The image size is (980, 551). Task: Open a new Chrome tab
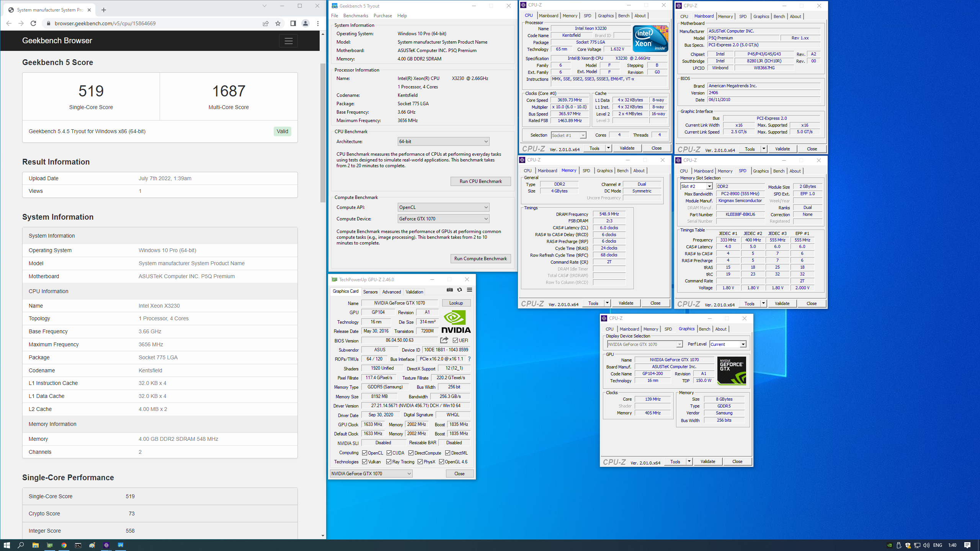(103, 10)
